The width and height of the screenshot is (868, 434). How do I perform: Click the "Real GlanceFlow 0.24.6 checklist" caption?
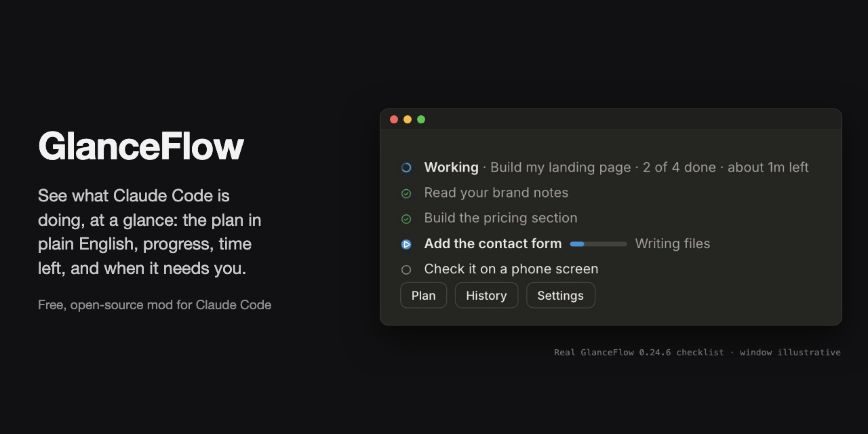(x=639, y=353)
